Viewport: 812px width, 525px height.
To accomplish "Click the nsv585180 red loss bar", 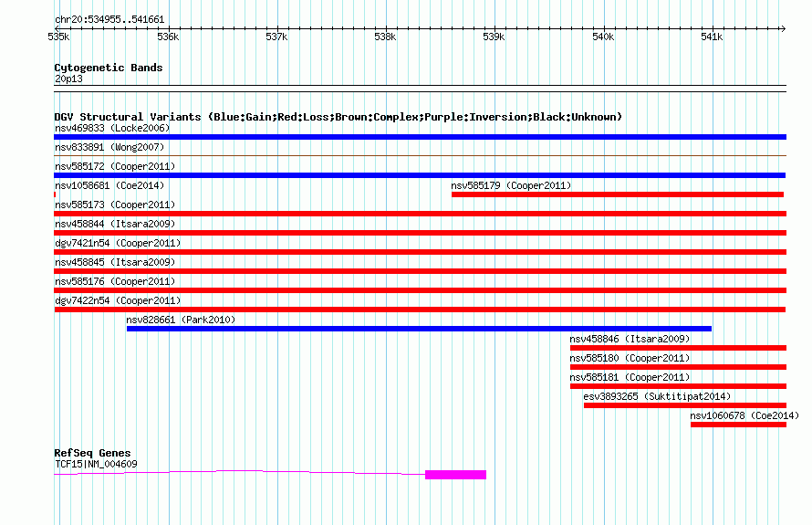I will click(679, 367).
